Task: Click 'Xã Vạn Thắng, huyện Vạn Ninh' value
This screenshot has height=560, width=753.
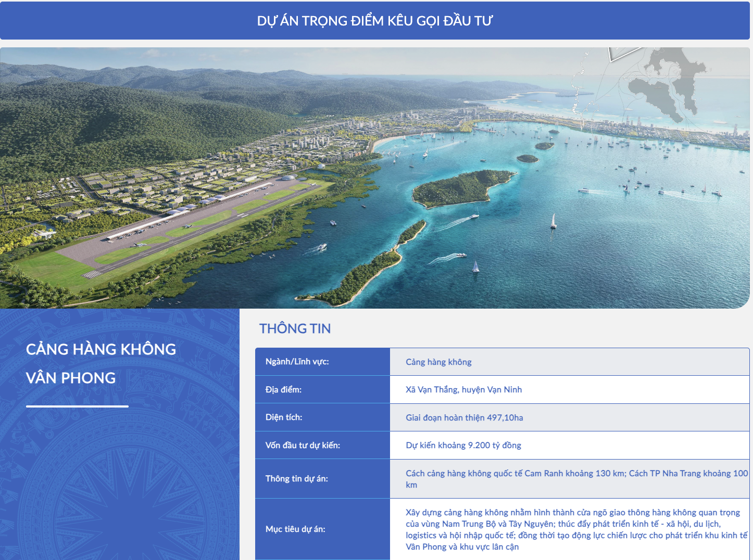Action: (463, 389)
